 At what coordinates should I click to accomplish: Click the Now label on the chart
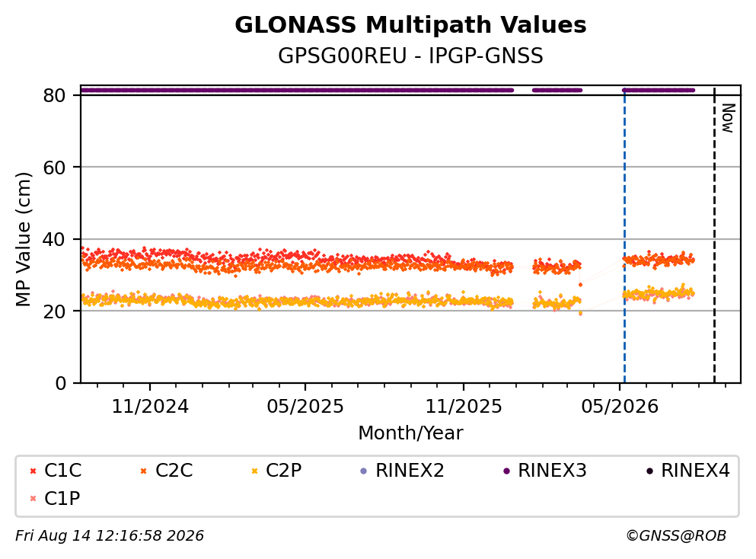click(728, 118)
